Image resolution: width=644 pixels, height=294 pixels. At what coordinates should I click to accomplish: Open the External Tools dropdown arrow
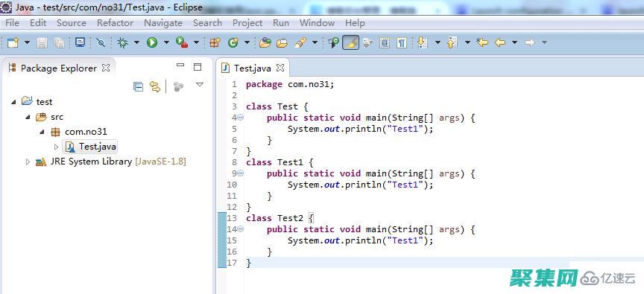pos(196,42)
